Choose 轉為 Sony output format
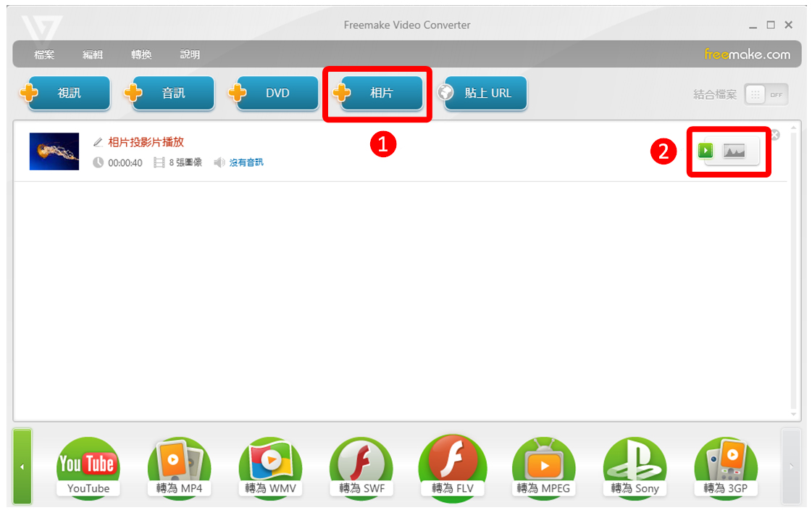The width and height of the screenshot is (812, 513). pos(635,468)
